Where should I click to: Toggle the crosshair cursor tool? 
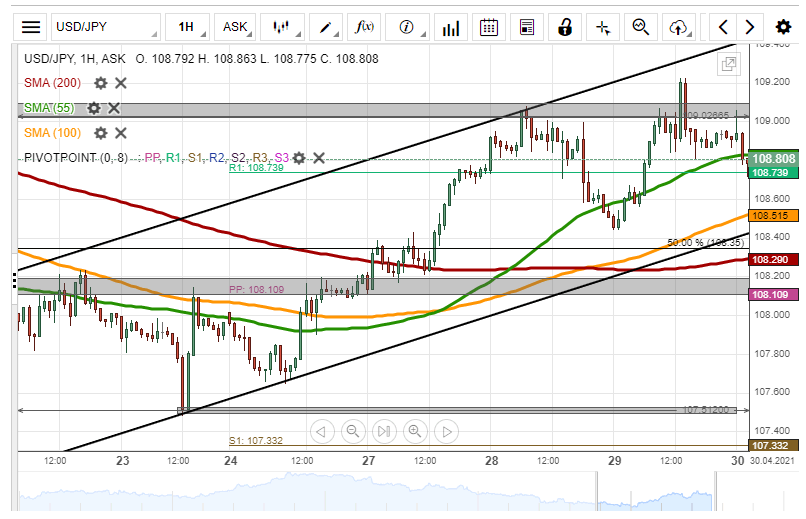(603, 27)
